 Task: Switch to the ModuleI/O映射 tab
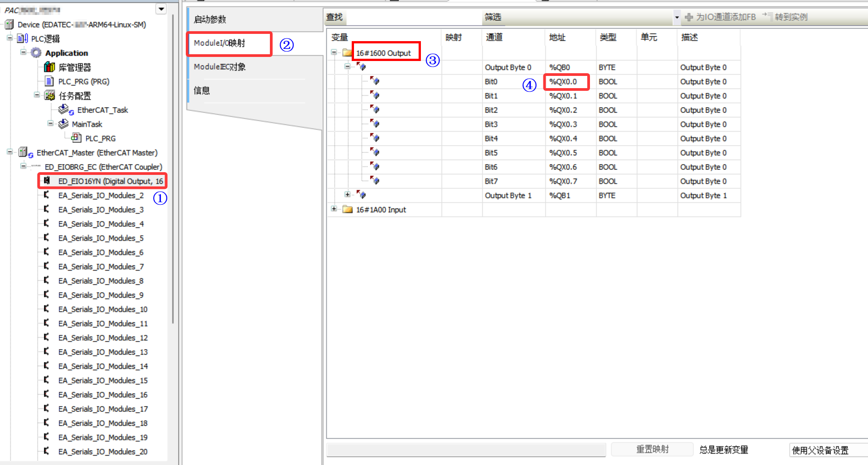[229, 43]
